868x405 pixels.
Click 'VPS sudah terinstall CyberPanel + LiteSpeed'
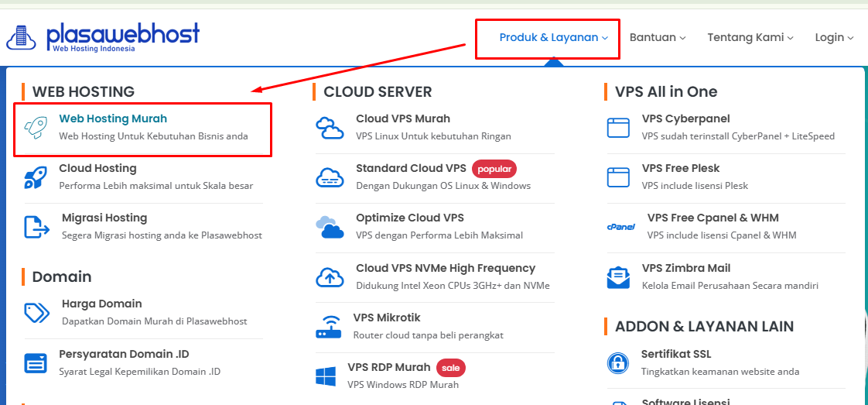click(739, 136)
